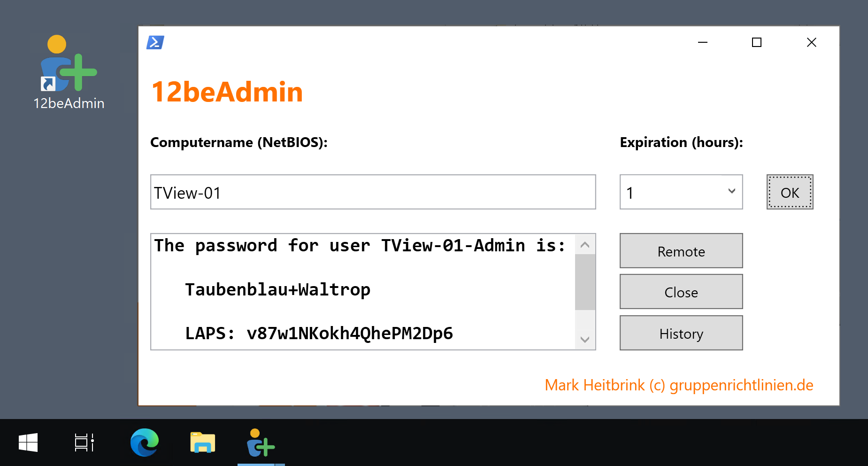Select 12beAdmin icon in taskbar
The height and width of the screenshot is (466, 868).
click(261, 443)
